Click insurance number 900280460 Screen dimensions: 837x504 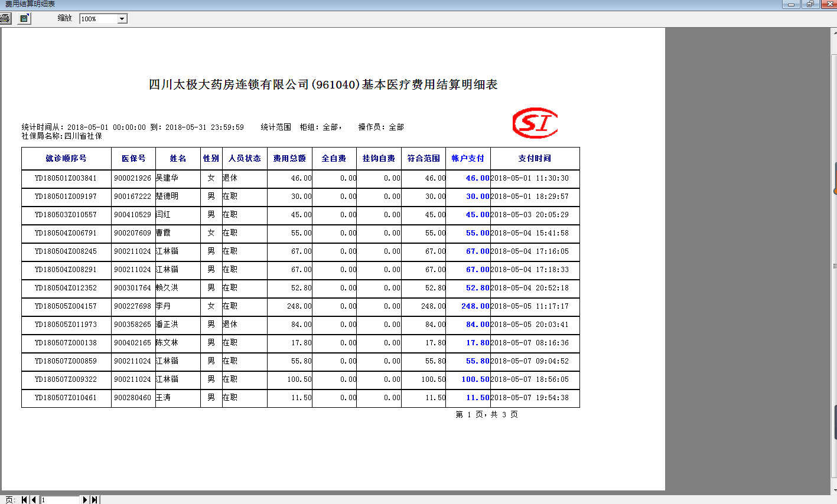(133, 398)
